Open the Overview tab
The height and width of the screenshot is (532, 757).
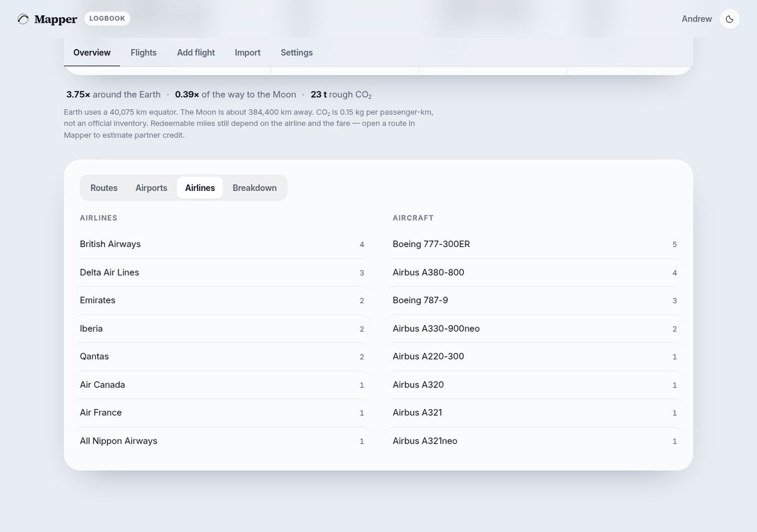(x=92, y=52)
